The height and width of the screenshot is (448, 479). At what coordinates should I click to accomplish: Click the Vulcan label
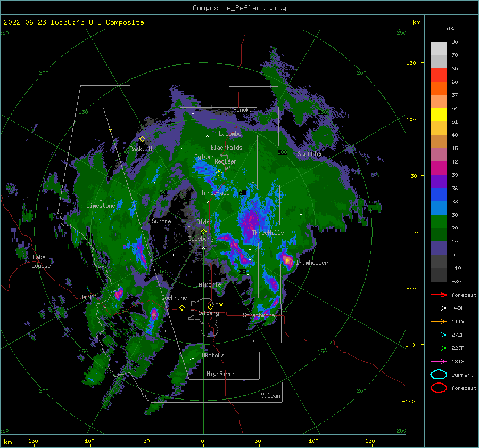[270, 396]
